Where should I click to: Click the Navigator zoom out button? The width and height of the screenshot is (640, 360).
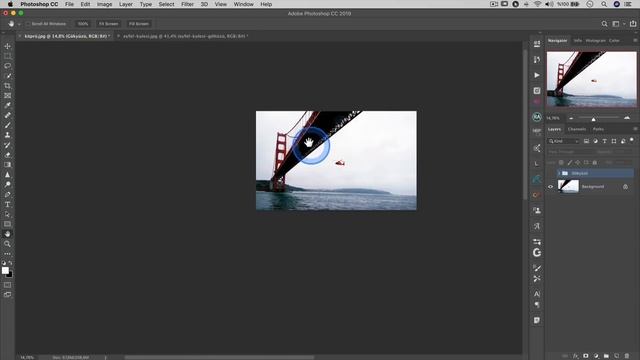coord(571,118)
